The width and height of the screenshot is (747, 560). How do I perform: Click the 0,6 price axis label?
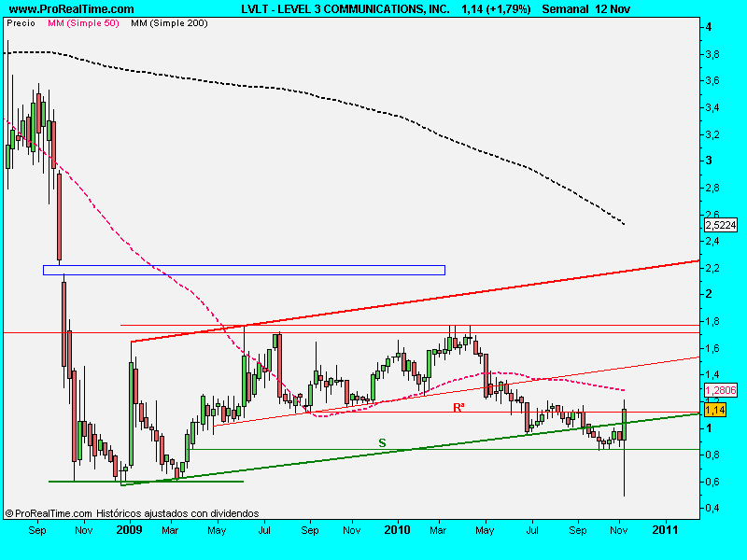(x=713, y=482)
